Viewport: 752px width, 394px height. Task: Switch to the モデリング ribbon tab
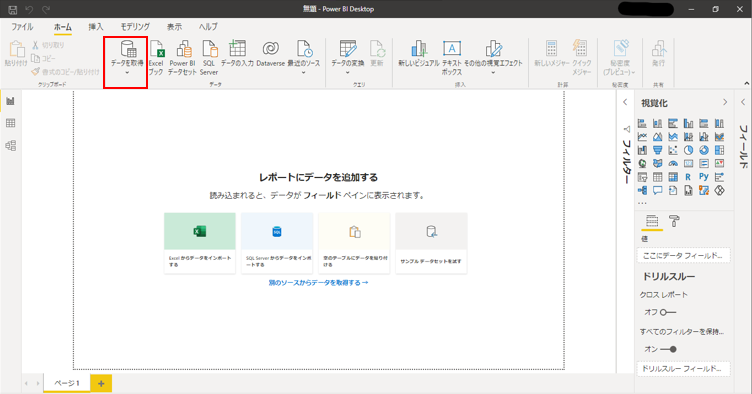[135, 27]
